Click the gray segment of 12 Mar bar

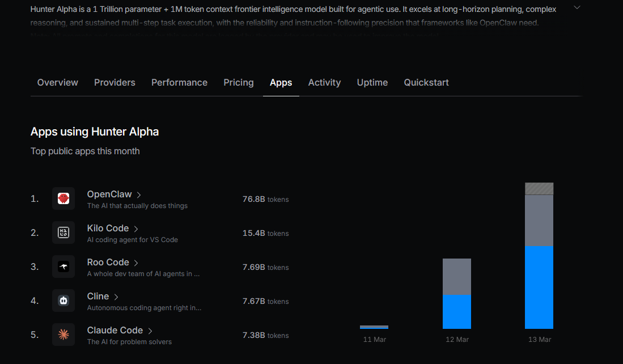coord(457,277)
